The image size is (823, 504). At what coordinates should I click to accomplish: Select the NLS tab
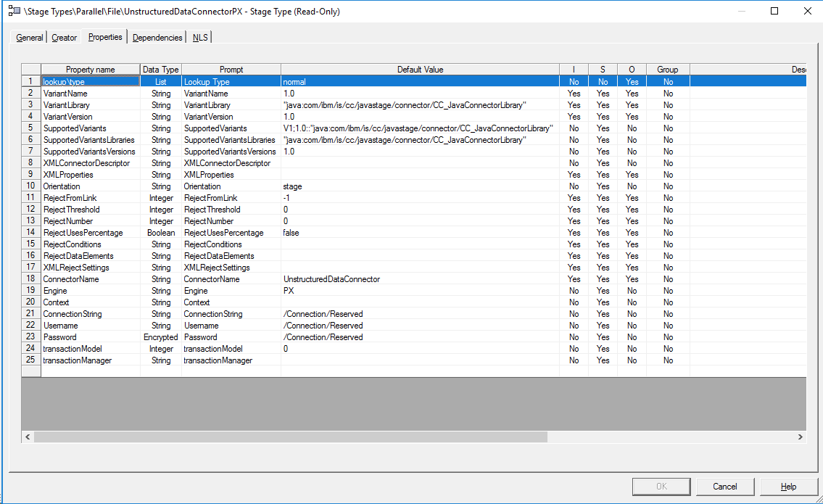[x=200, y=38]
